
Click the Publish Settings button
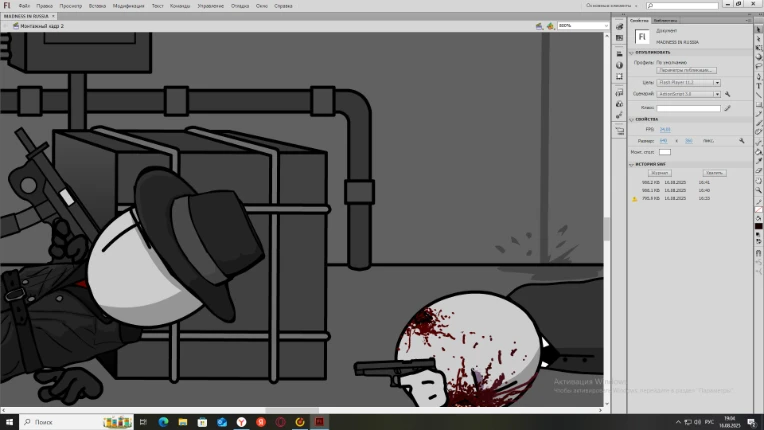pyautogui.click(x=686, y=71)
